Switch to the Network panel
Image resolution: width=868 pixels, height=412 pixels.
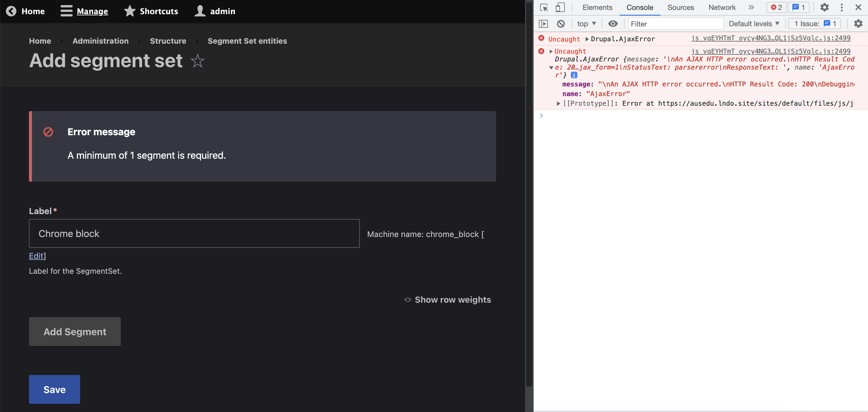[x=722, y=8]
